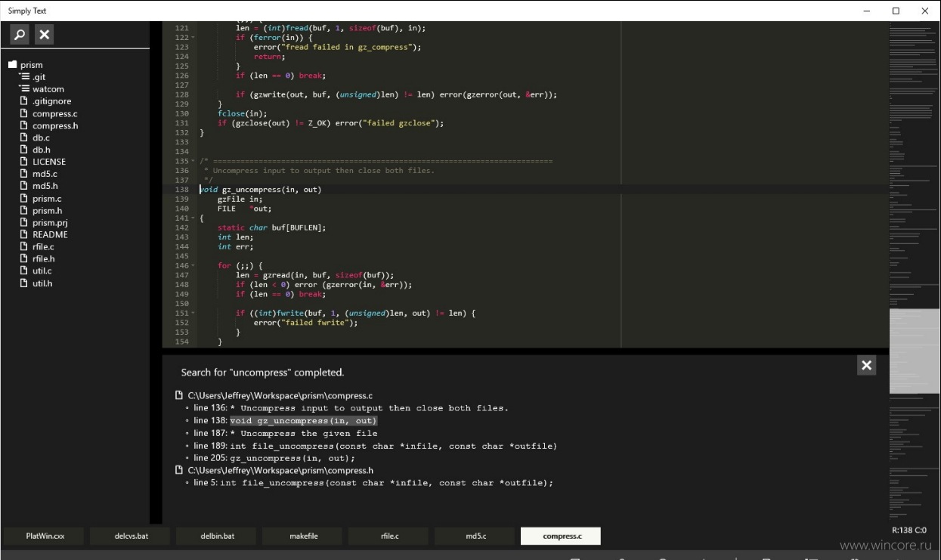Open md5.c in file tree
The width and height of the screenshot is (941, 560).
pyautogui.click(x=45, y=174)
